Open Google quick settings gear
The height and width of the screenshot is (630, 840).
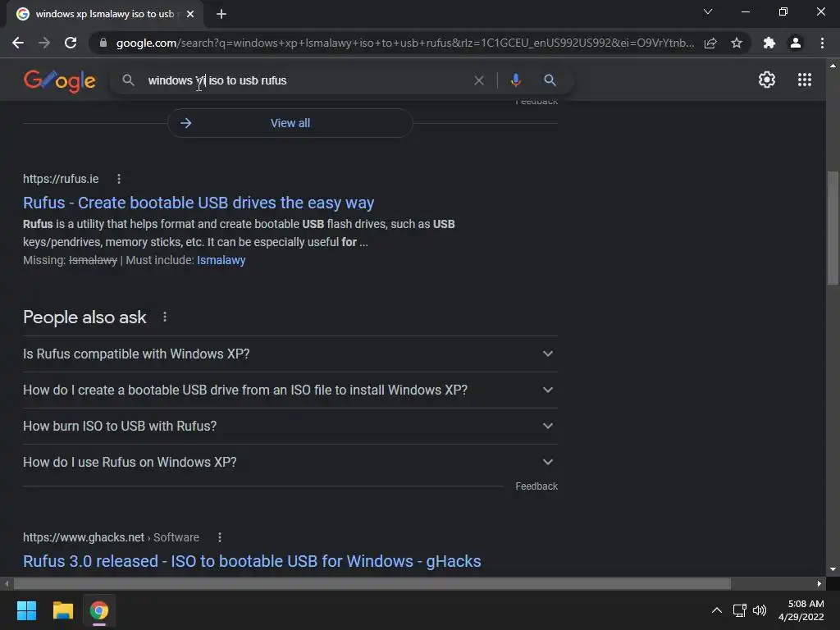click(x=767, y=80)
